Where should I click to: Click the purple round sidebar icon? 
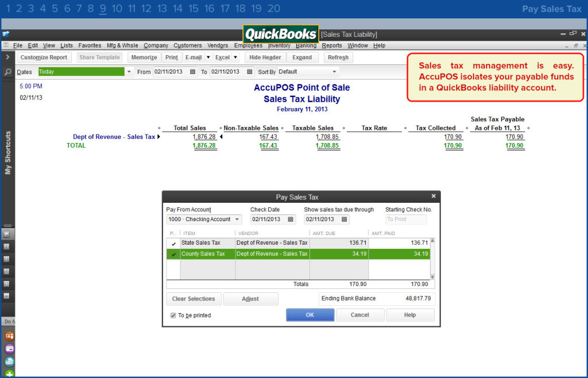9,349
